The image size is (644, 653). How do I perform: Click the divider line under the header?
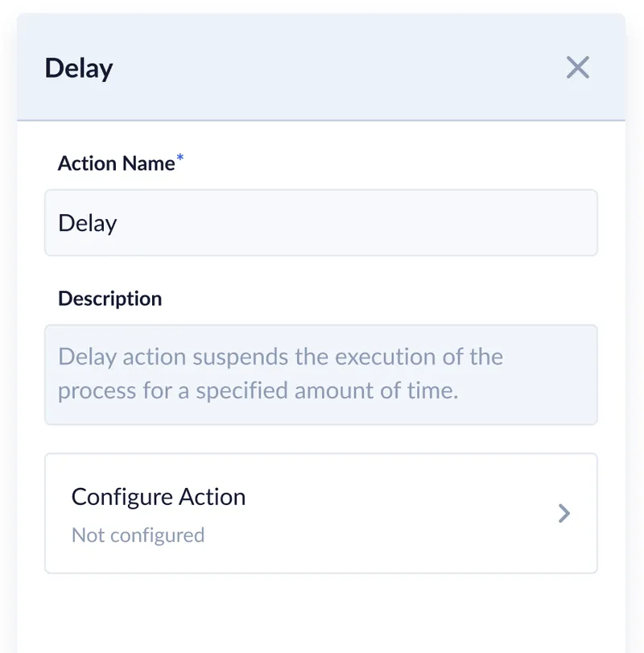tap(320, 121)
